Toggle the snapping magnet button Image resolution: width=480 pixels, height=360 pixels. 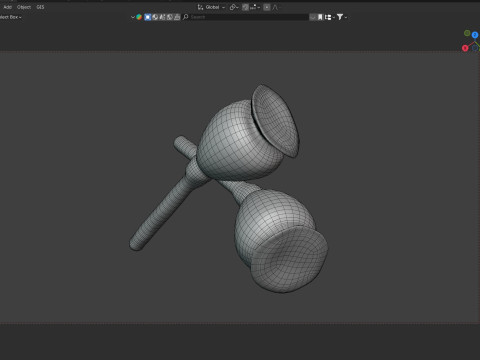[245, 7]
